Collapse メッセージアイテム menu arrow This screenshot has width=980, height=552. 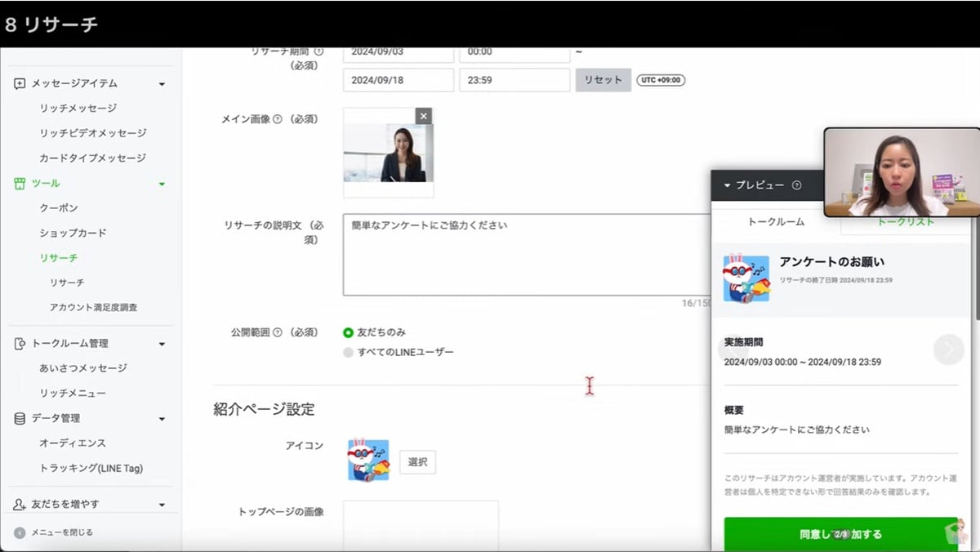162,84
